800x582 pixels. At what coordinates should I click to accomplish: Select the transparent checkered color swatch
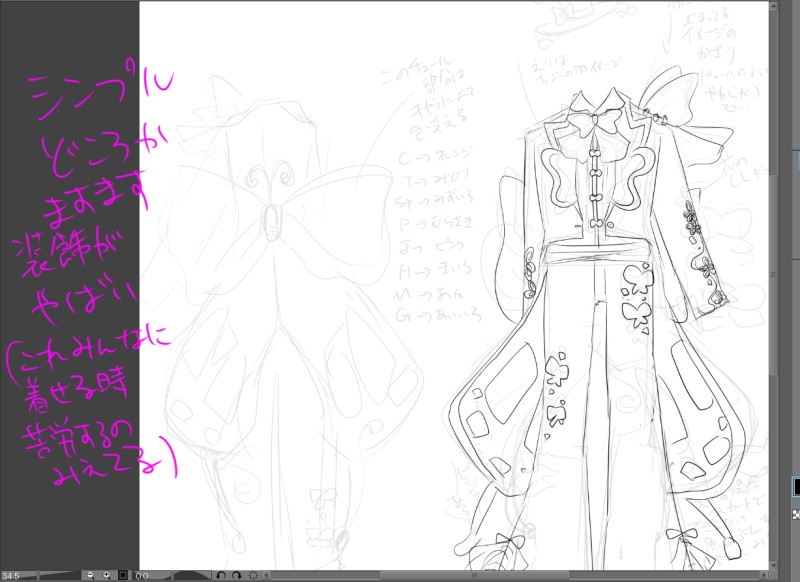796,514
